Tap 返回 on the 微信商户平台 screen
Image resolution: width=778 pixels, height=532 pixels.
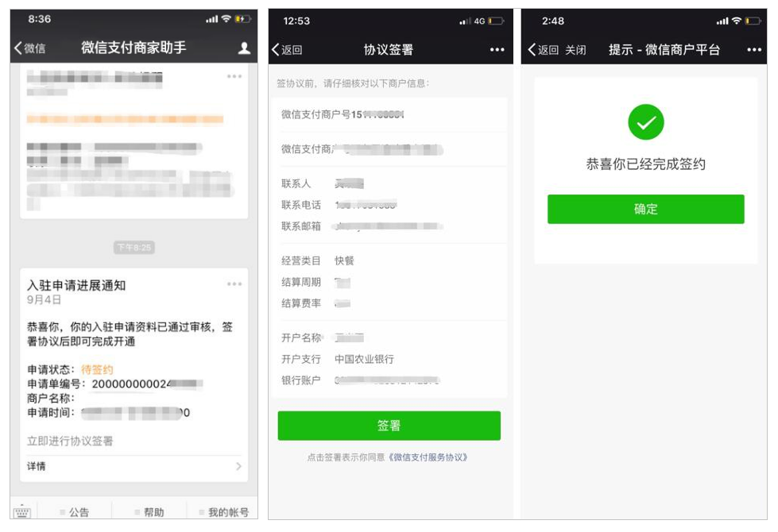[x=544, y=49]
